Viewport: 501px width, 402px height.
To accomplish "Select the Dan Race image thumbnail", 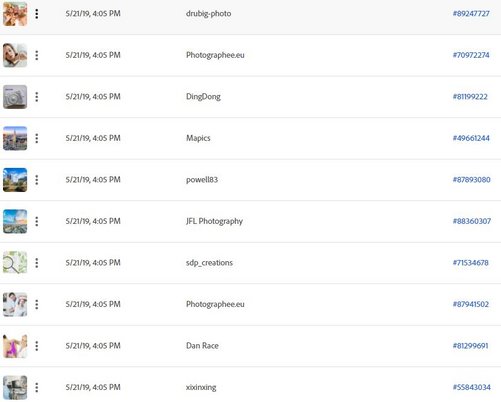I will click(15, 346).
